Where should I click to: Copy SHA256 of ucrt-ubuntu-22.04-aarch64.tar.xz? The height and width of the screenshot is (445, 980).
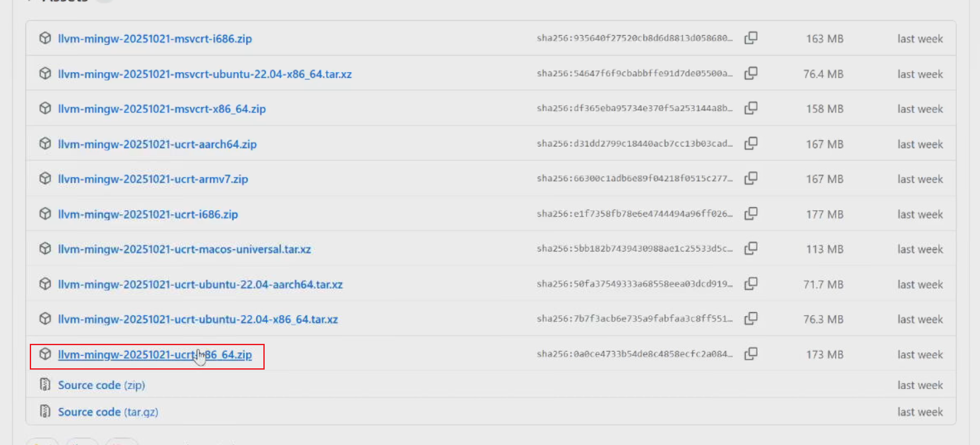750,284
